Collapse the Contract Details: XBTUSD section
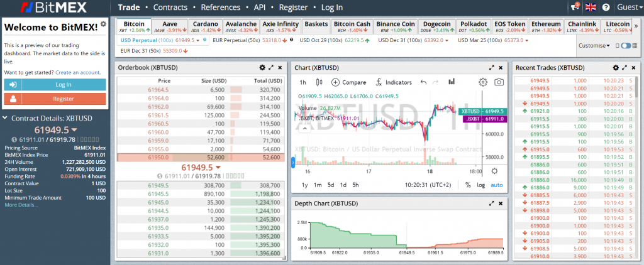 coord(5,118)
